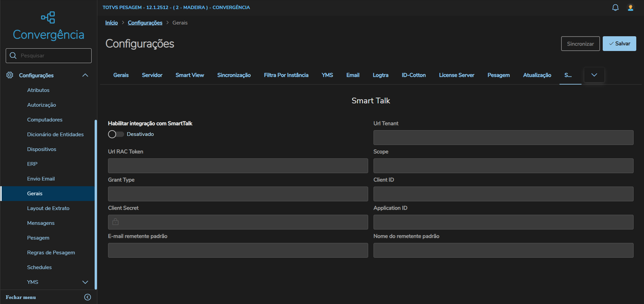
Task: Click the Configurações gear icon in sidebar
Action: tap(10, 75)
